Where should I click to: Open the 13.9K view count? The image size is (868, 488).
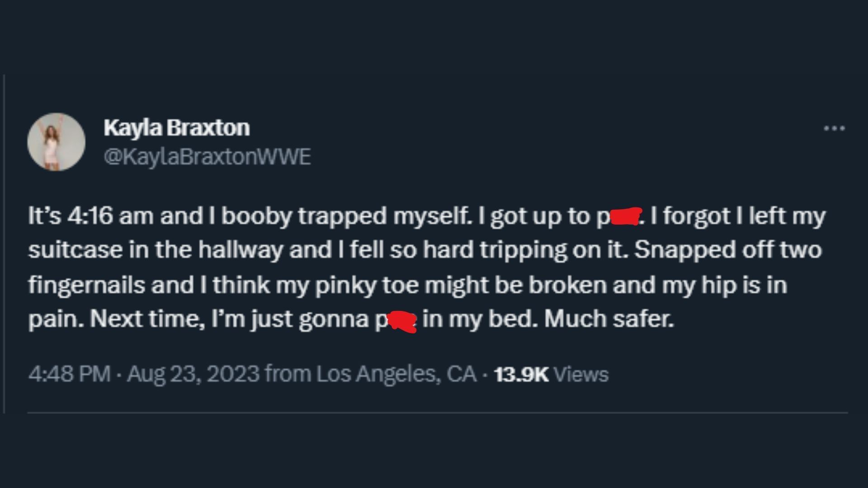521,375
